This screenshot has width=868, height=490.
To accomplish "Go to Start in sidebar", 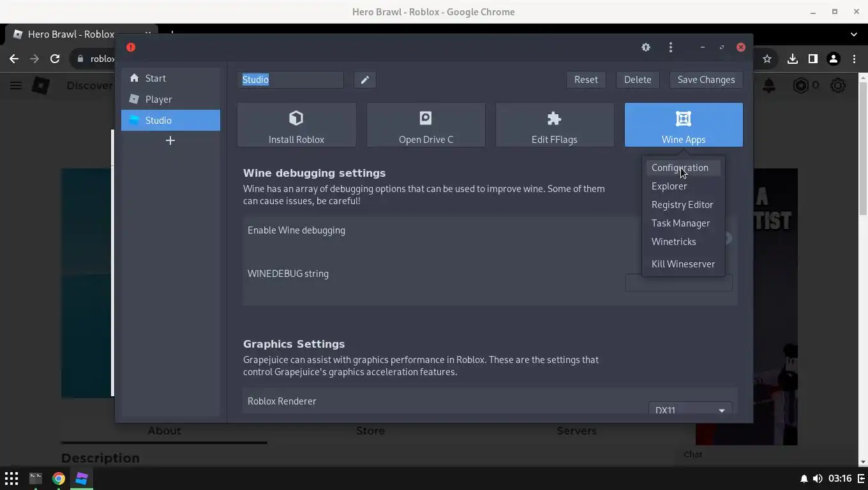I will pyautogui.click(x=170, y=78).
